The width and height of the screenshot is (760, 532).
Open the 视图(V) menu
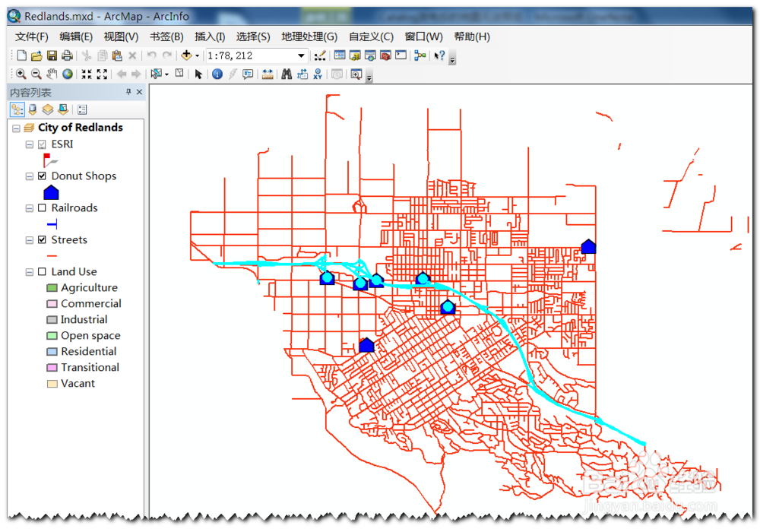point(121,36)
